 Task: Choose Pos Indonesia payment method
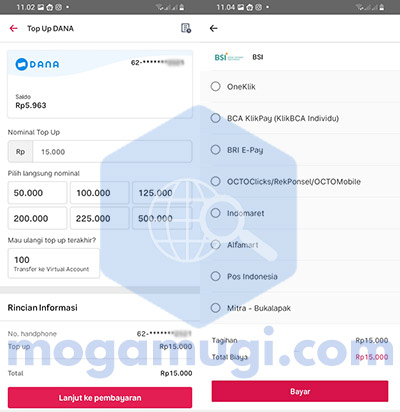click(x=216, y=276)
